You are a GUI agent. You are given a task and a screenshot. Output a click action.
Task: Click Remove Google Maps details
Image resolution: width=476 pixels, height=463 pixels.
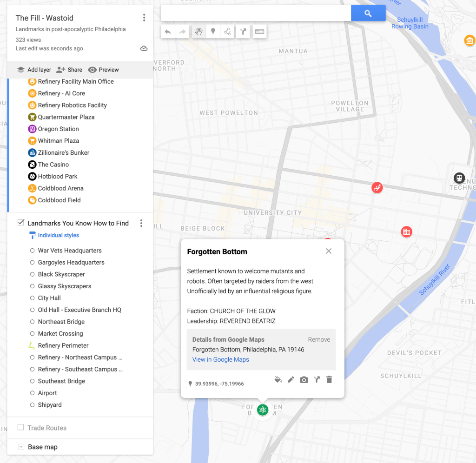click(x=319, y=339)
